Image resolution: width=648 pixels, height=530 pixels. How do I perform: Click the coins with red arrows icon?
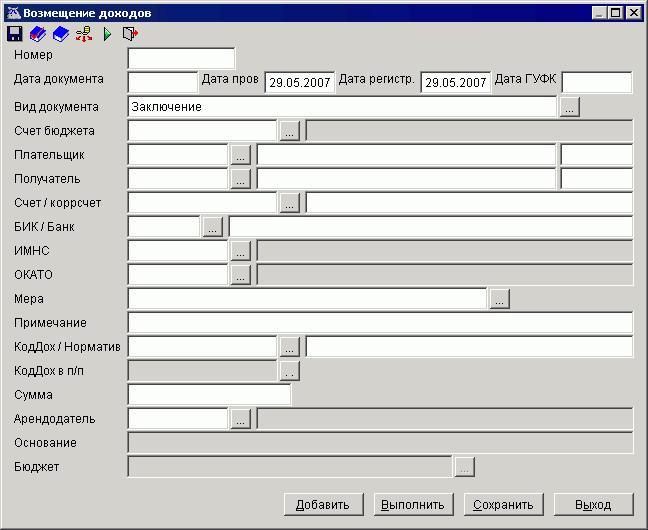(x=84, y=34)
